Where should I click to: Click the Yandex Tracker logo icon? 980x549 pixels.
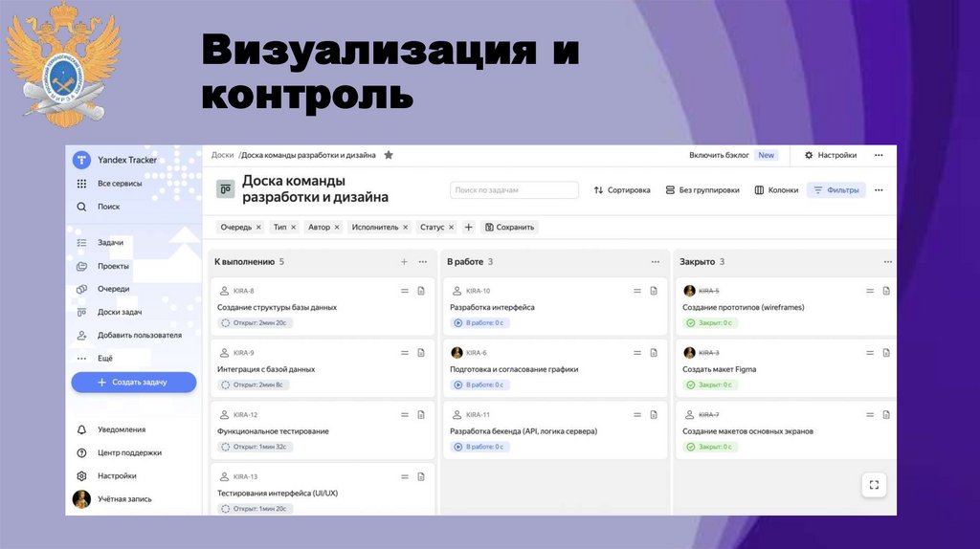pos(81,160)
